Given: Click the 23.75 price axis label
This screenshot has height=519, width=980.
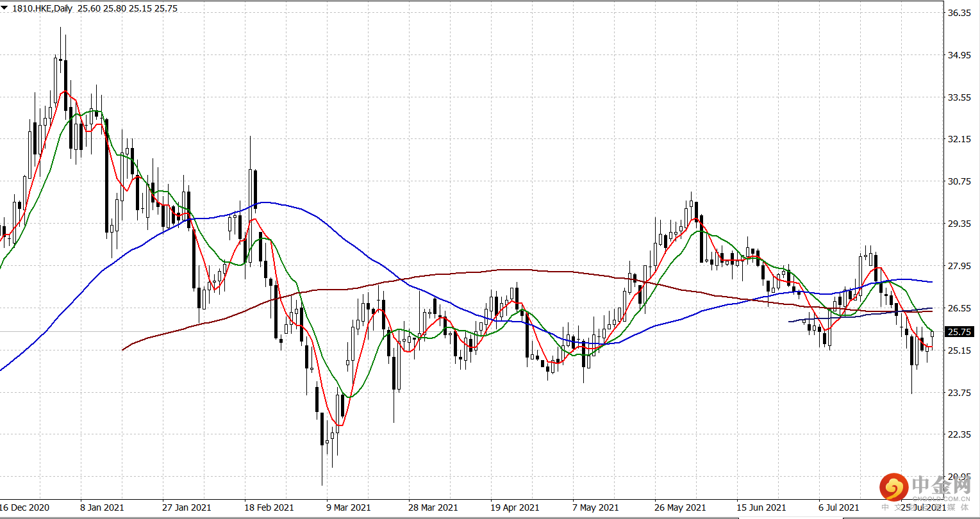Looking at the screenshot, I should point(959,393).
